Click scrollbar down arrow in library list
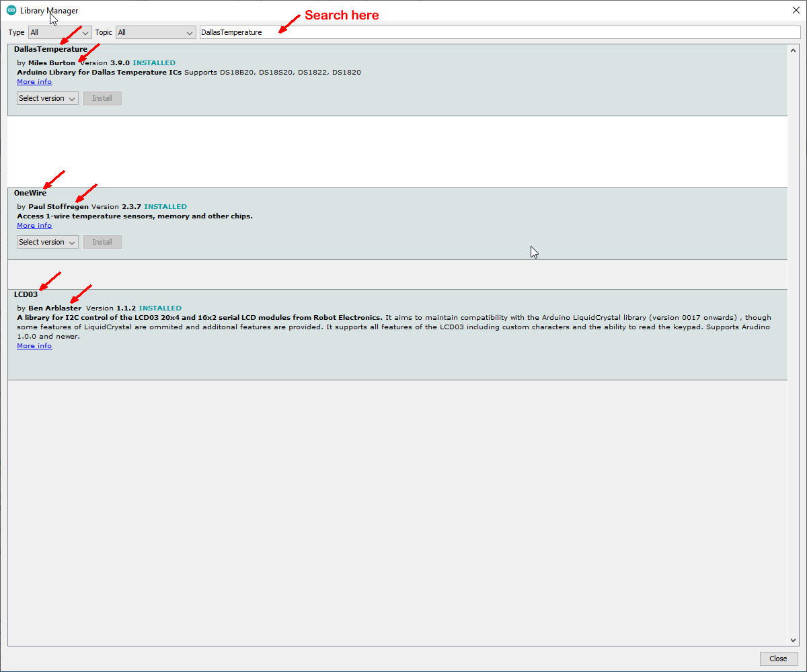 click(794, 640)
